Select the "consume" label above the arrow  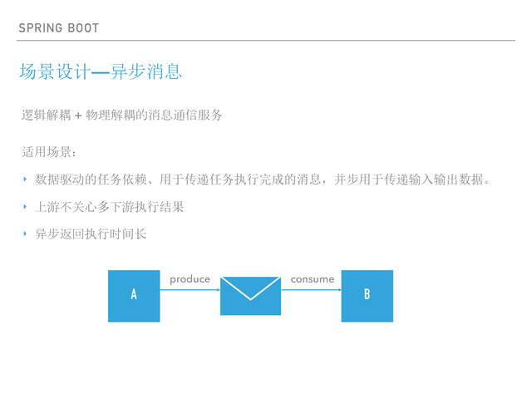pyautogui.click(x=312, y=279)
